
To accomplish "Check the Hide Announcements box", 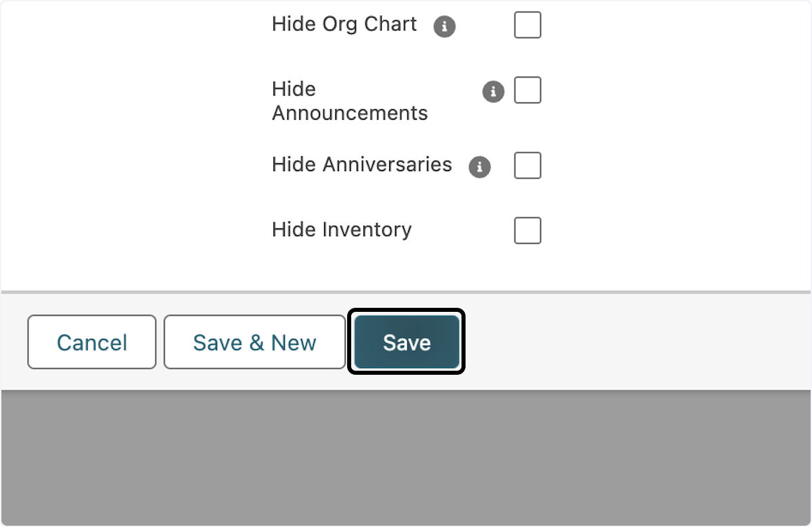I will click(x=527, y=90).
